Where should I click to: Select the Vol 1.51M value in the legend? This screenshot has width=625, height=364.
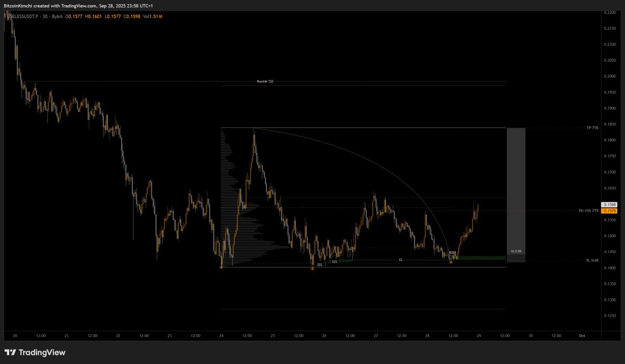coord(154,16)
